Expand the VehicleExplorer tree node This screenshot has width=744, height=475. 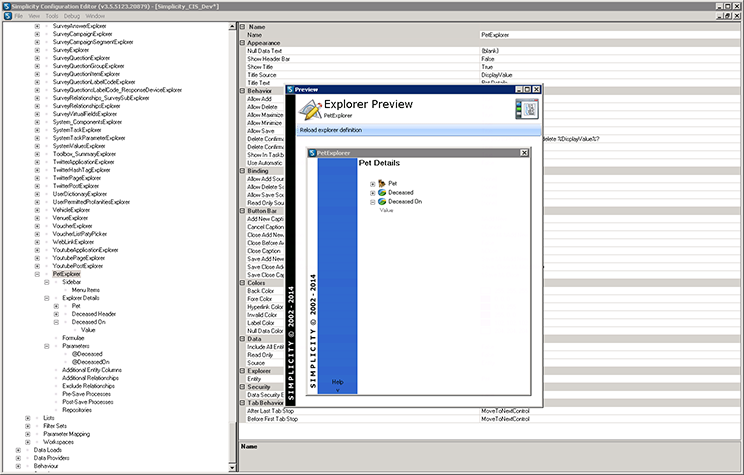pos(37,210)
